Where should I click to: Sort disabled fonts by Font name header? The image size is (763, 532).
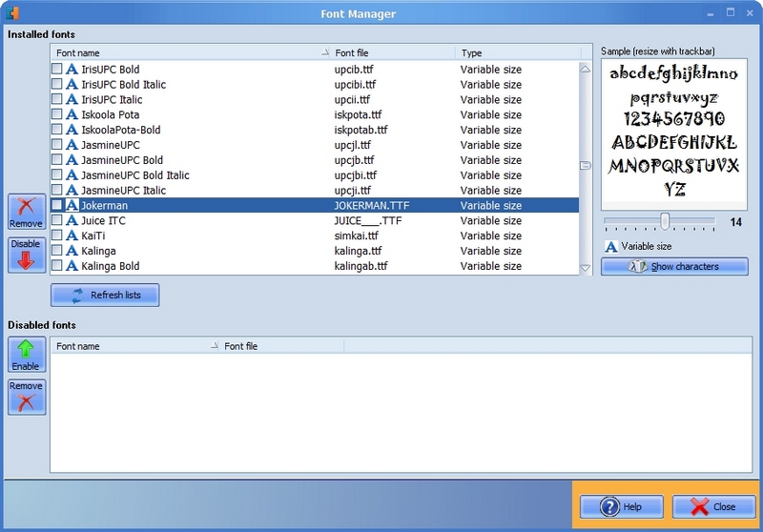click(x=135, y=346)
